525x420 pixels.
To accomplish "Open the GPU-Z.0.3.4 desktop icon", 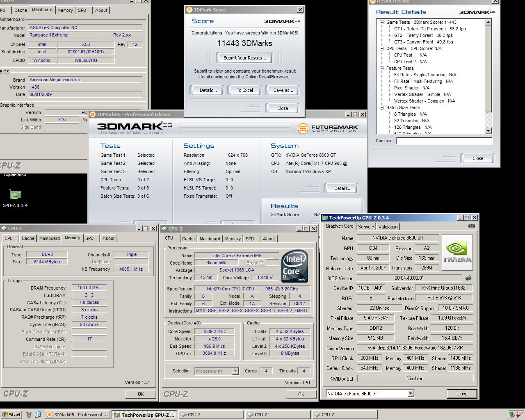I will (15, 197).
